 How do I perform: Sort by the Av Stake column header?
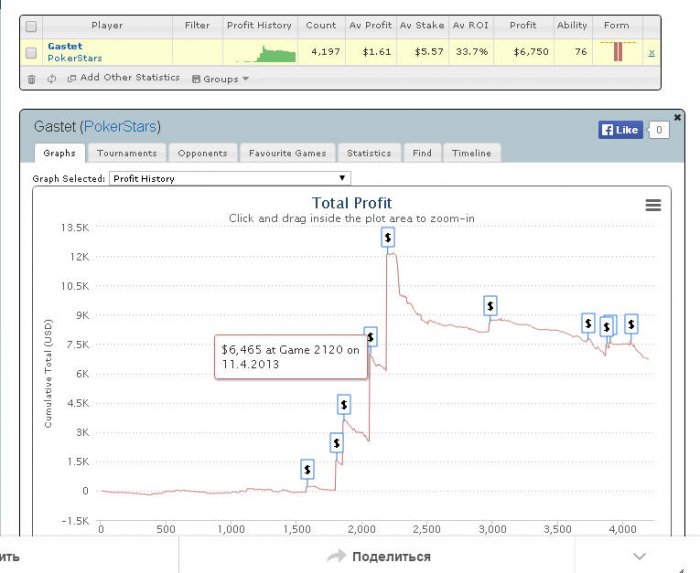[x=422, y=25]
